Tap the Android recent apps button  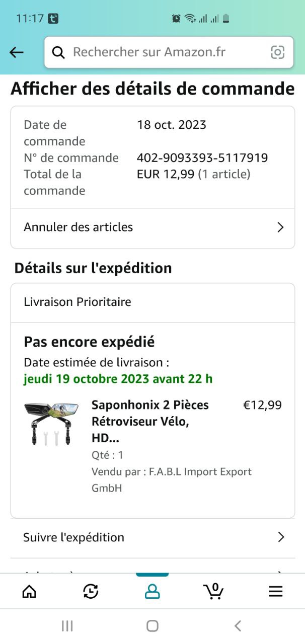67,626
